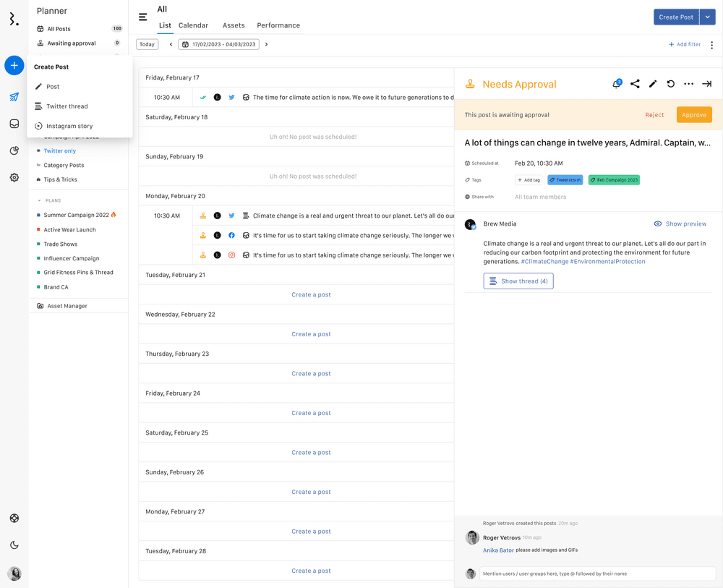723x588 pixels.
Task: Expand Show thread (4)
Action: point(518,281)
